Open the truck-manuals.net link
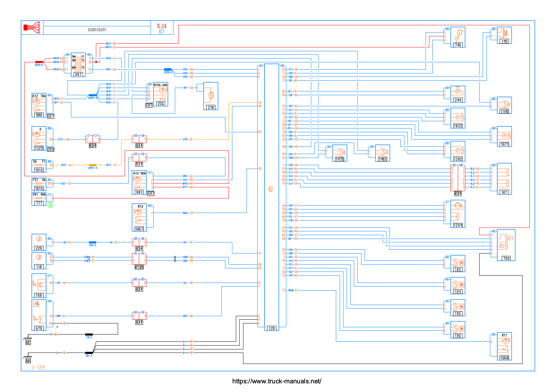Viewport: 554px width, 392px height. 277,381
